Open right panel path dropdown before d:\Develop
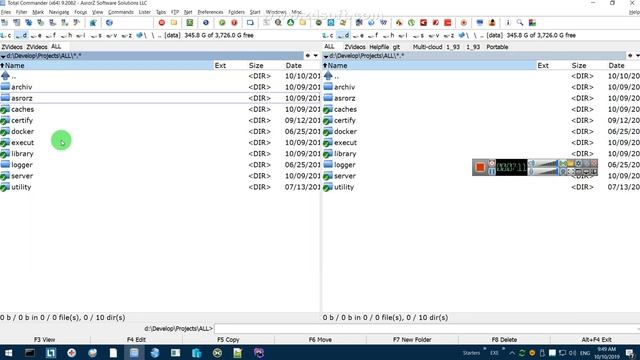640x360 pixels. (326, 56)
